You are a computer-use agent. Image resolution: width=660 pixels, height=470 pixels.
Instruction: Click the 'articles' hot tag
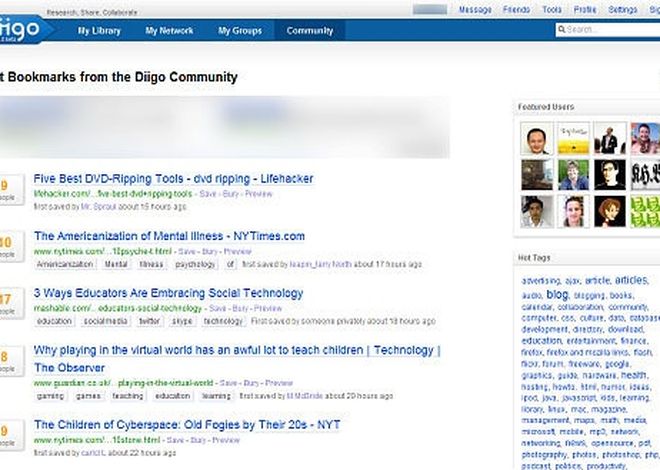631,280
